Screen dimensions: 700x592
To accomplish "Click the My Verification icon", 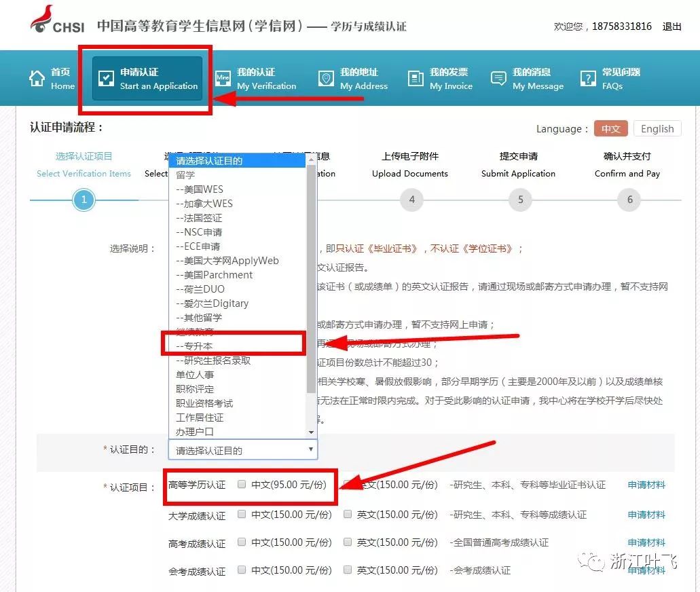I will point(223,78).
